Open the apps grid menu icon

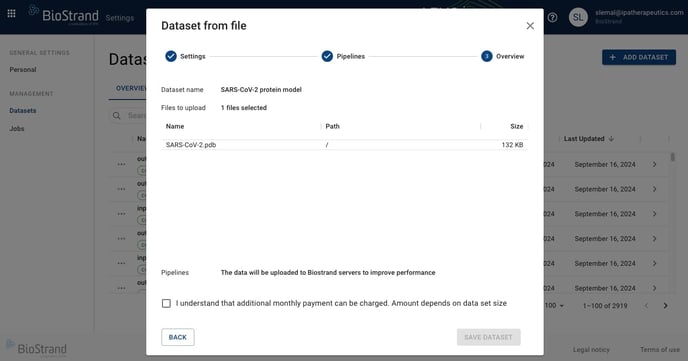[11, 14]
